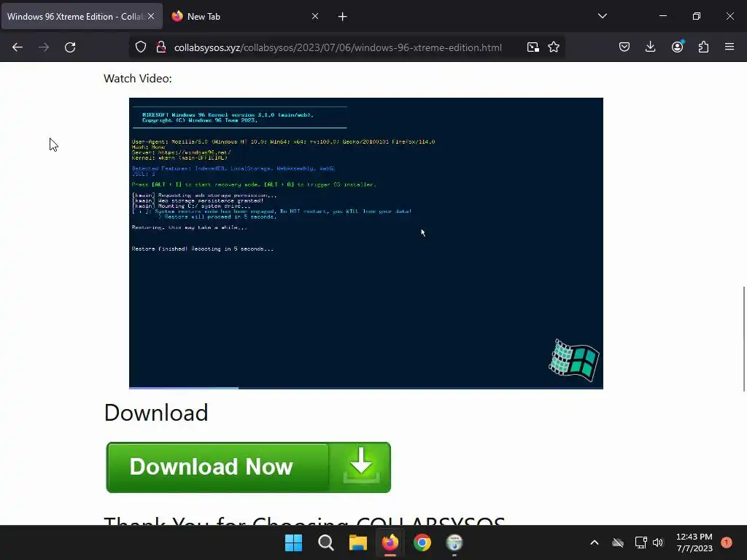The image size is (747, 560).
Task: Bookmark this page with the star
Action: click(554, 47)
